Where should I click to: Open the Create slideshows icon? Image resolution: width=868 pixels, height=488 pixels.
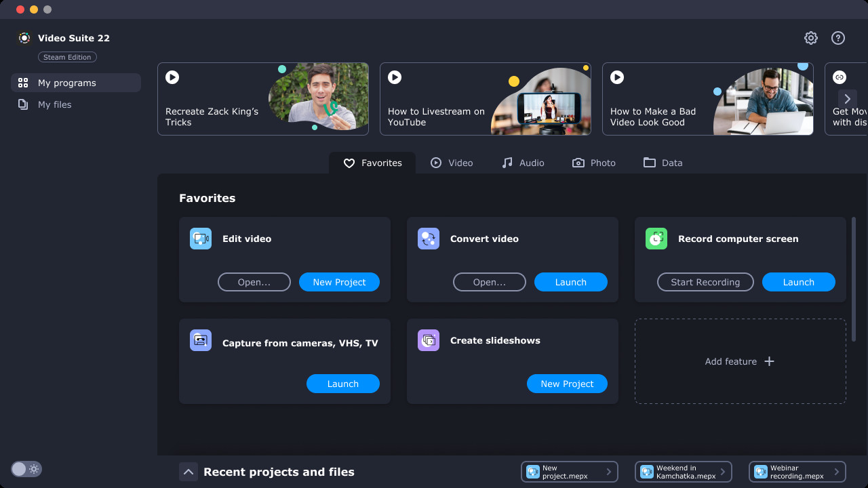point(428,340)
